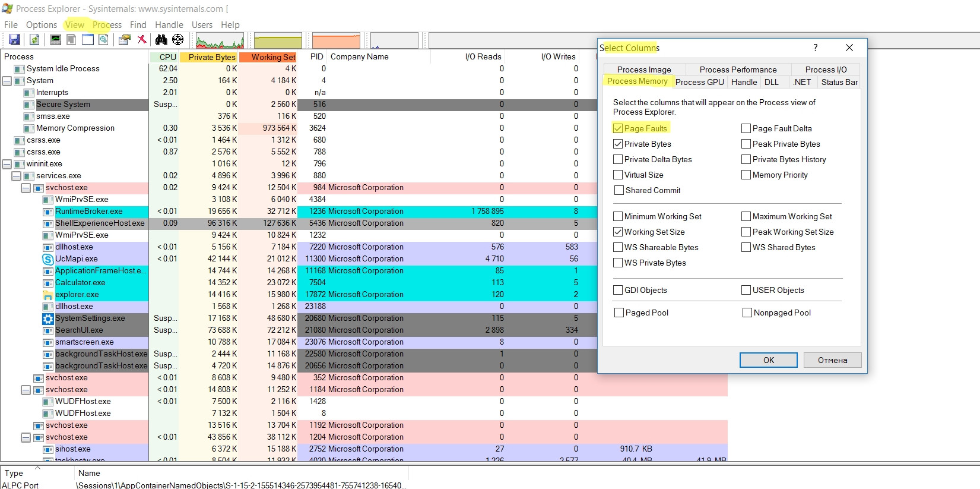Collapse the svchost.exe node with PID 1184
The image size is (980, 489).
click(26, 390)
